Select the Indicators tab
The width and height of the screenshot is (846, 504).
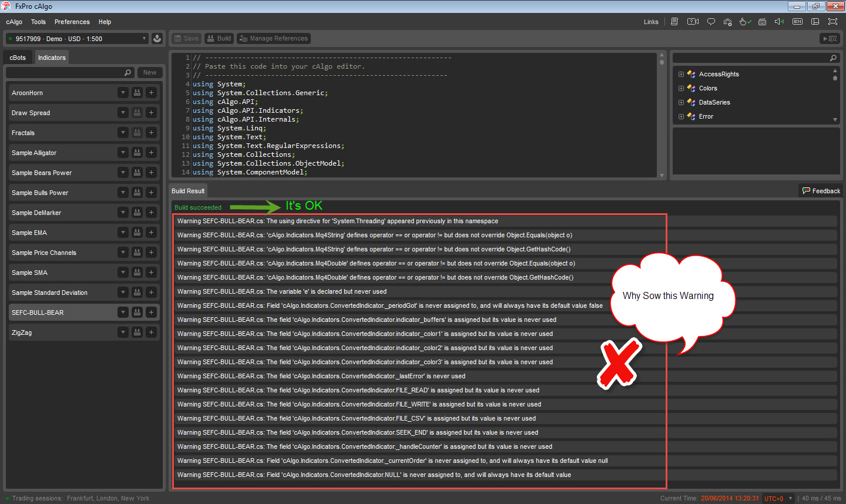click(x=52, y=58)
